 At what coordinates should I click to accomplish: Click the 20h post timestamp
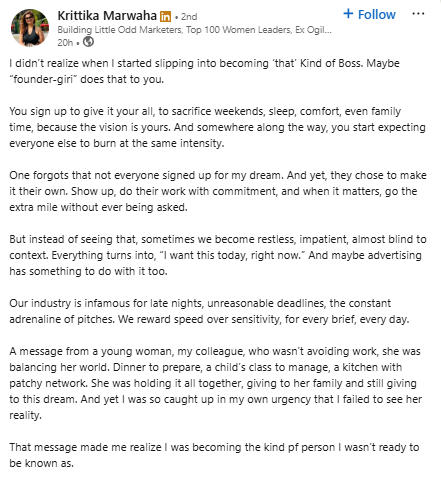(65, 43)
